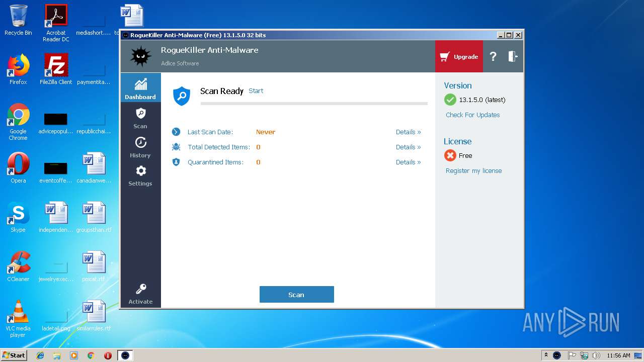Click the Show desktop button
Screen dimensions: 644x362
click(638, 355)
